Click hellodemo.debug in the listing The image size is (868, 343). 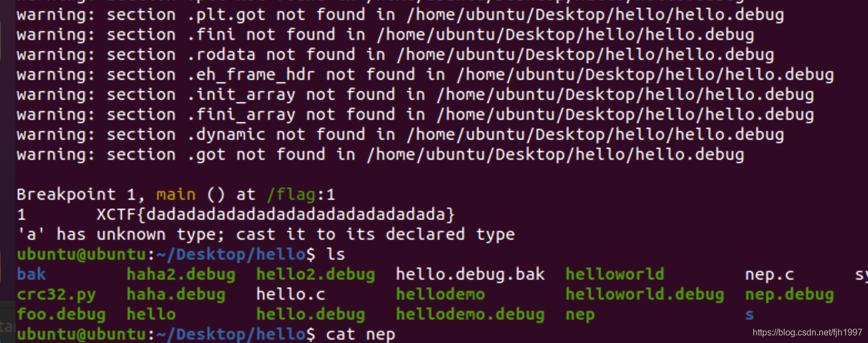tap(470, 314)
